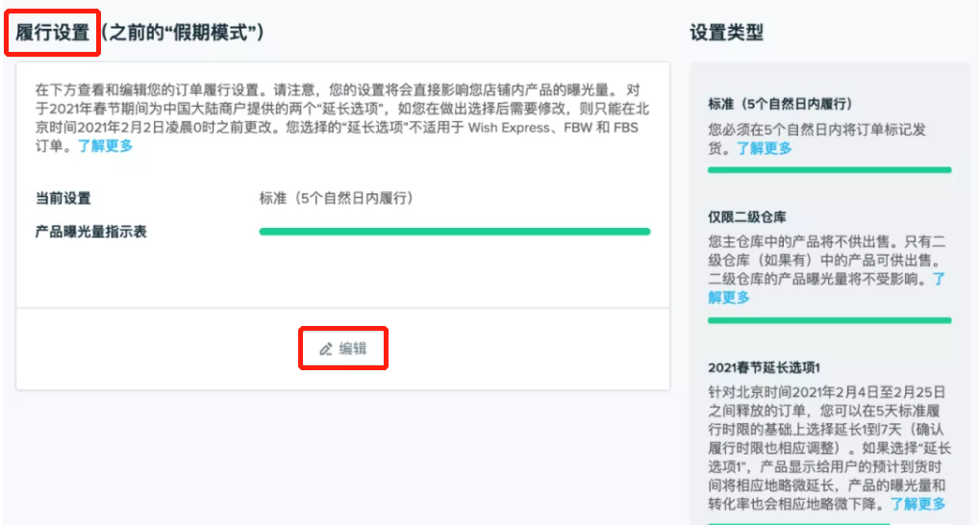Open 了解更多 link in the main description

pyautogui.click(x=105, y=146)
